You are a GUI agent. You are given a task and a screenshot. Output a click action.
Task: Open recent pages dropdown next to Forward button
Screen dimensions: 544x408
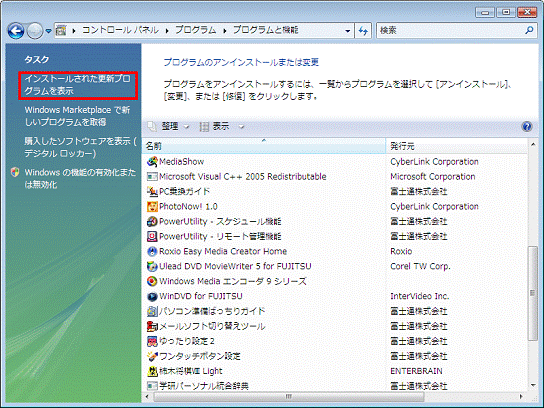[x=49, y=31]
